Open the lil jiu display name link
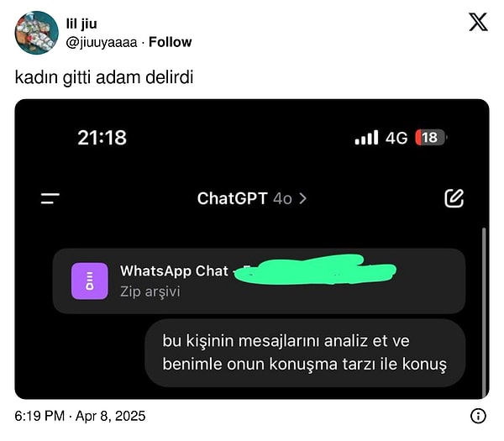The height and width of the screenshot is (441, 504). click(x=81, y=24)
